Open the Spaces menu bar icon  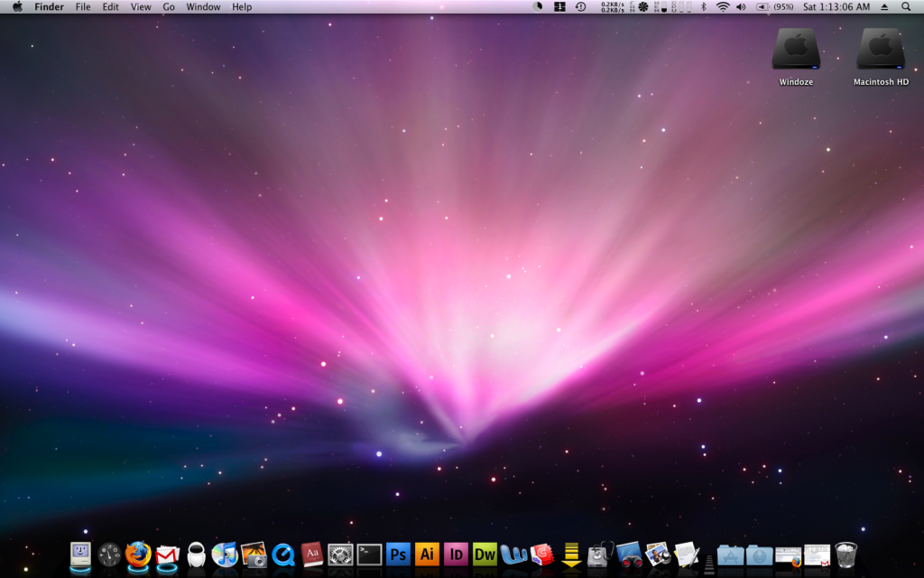(559, 7)
